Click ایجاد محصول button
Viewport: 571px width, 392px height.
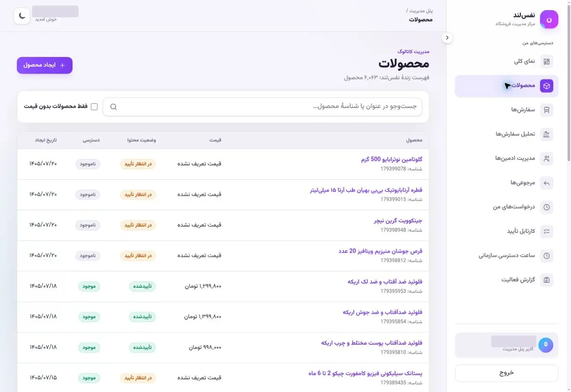pos(45,65)
